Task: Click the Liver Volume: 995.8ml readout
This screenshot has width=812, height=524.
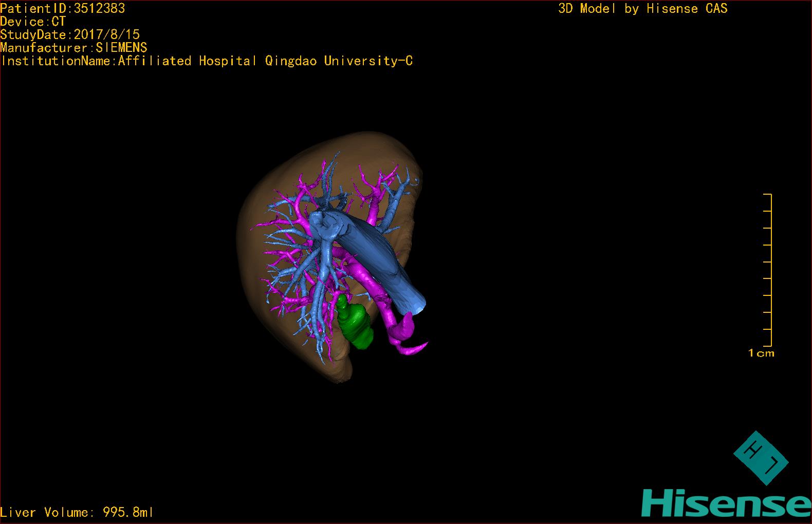Action: [77, 512]
